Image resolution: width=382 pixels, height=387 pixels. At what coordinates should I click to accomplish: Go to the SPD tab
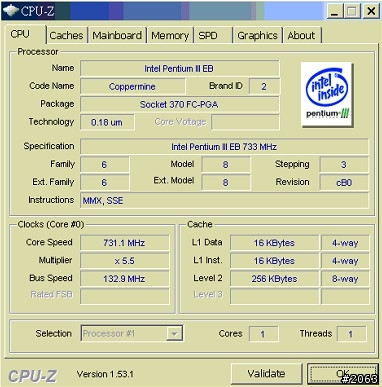213,35
